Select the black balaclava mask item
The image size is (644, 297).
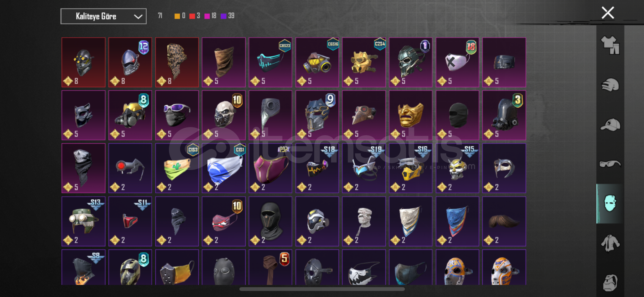pos(457,115)
